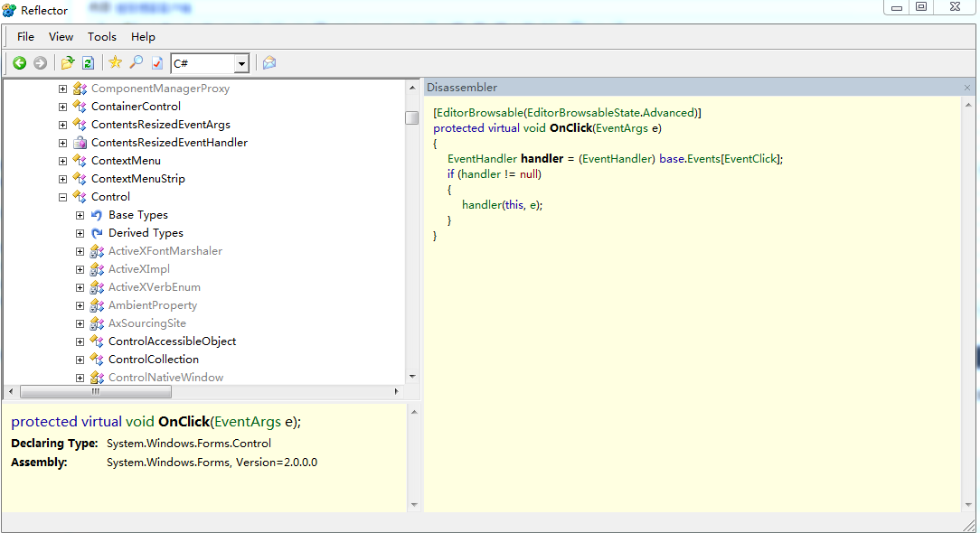Expand the ControlAccessibleObject node
This screenshot has width=980, height=533.
(80, 341)
